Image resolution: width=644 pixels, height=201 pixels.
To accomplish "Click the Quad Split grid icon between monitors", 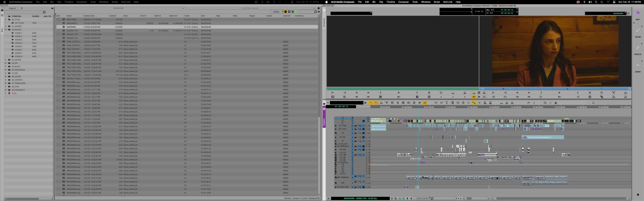I will [x=479, y=93].
